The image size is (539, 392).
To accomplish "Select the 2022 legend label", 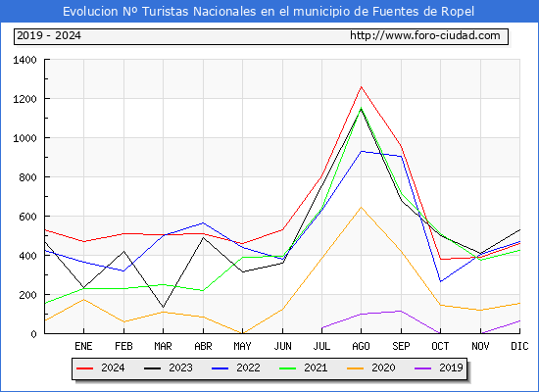I will [248, 367].
